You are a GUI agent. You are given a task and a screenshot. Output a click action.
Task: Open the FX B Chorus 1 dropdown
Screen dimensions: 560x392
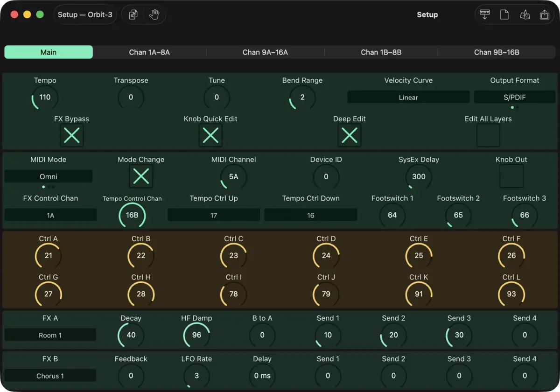50,376
